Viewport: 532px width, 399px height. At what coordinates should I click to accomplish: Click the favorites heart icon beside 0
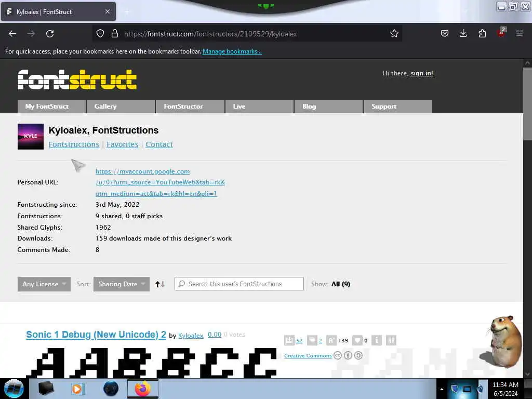[357, 340]
